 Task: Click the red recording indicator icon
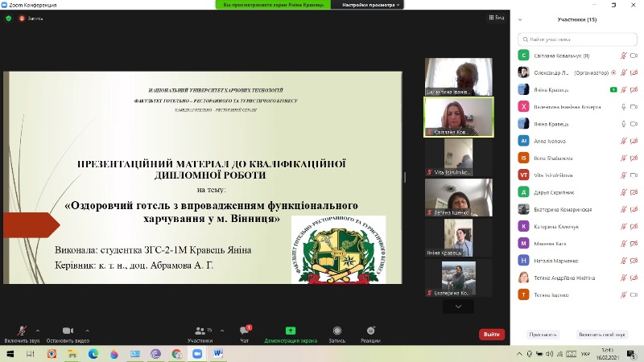click(22, 18)
